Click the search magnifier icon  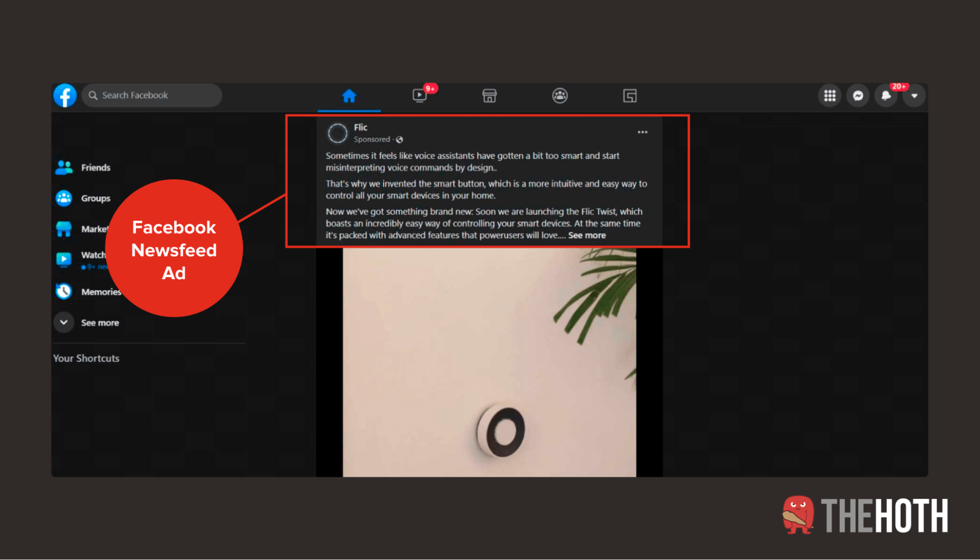93,96
